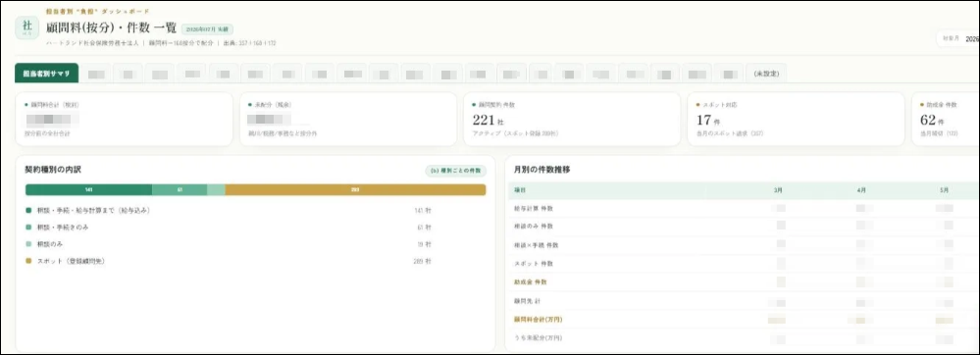Select the スポット 件数 table row
Image resolution: width=980 pixels, height=355 pixels.
tap(745, 264)
